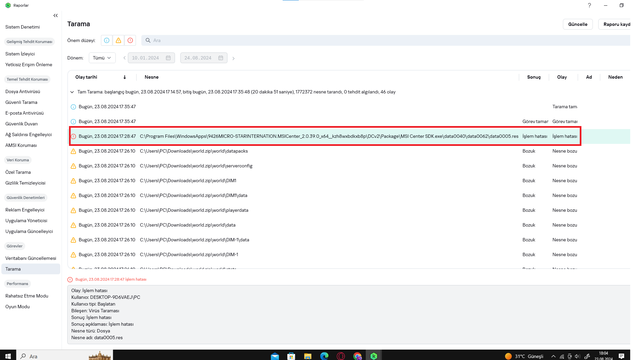Open the Dönem dropdown set to Tümü
Image resolution: width=644 pixels, height=360 pixels.
tap(102, 58)
